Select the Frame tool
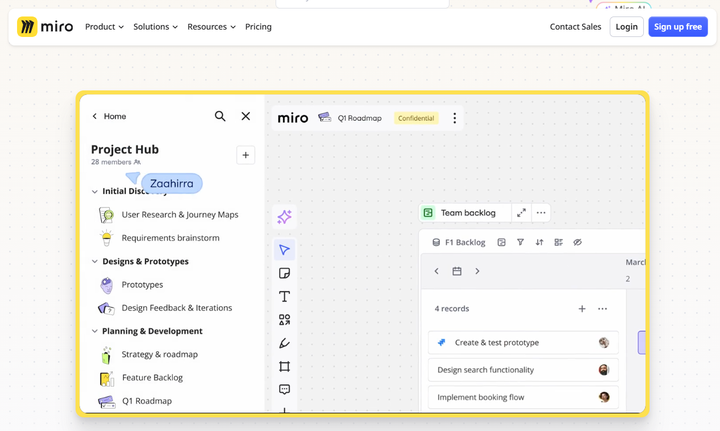Screen dimensions: 720x431 tap(284, 366)
